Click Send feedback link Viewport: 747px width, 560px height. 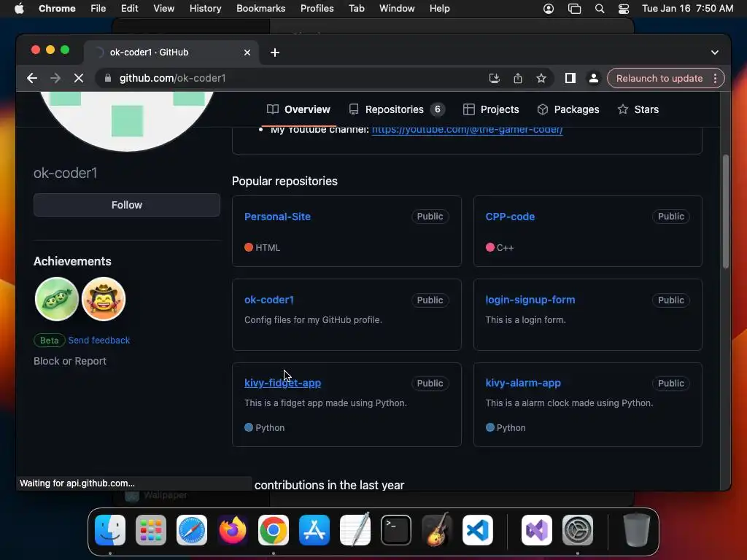tap(99, 340)
